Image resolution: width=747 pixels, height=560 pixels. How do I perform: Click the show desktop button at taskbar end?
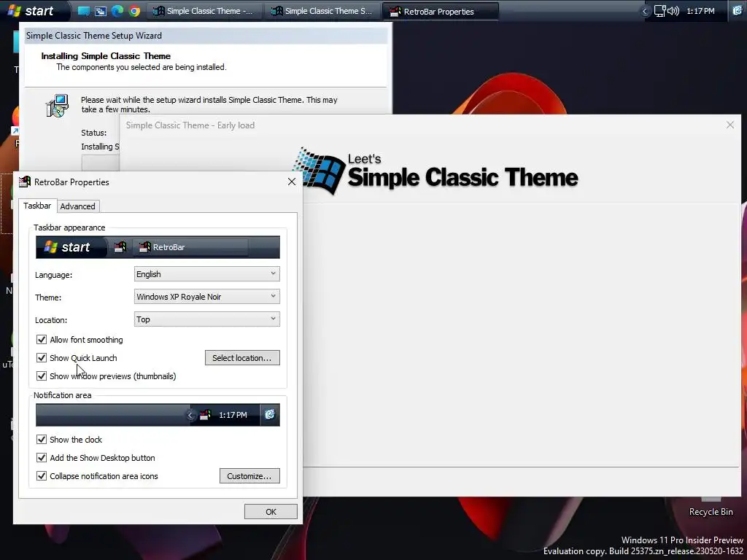[x=737, y=11]
